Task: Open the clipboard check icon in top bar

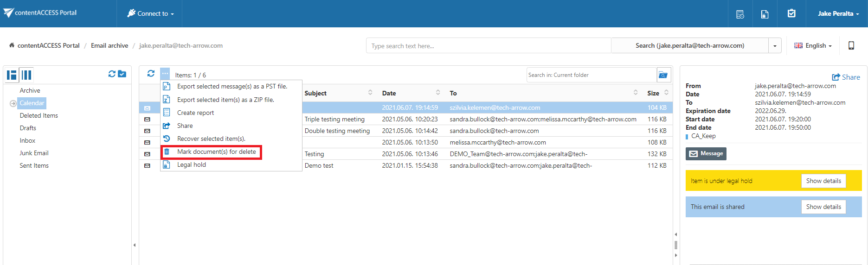Action: point(791,14)
